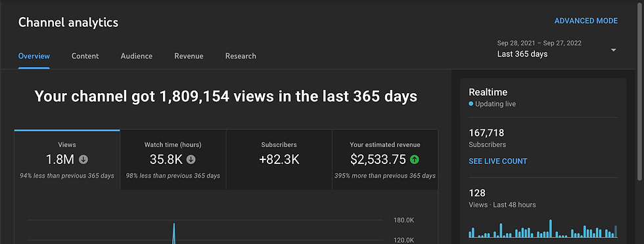The width and height of the screenshot is (644, 244).
Task: Click the 128 views count
Action: coord(477,193)
